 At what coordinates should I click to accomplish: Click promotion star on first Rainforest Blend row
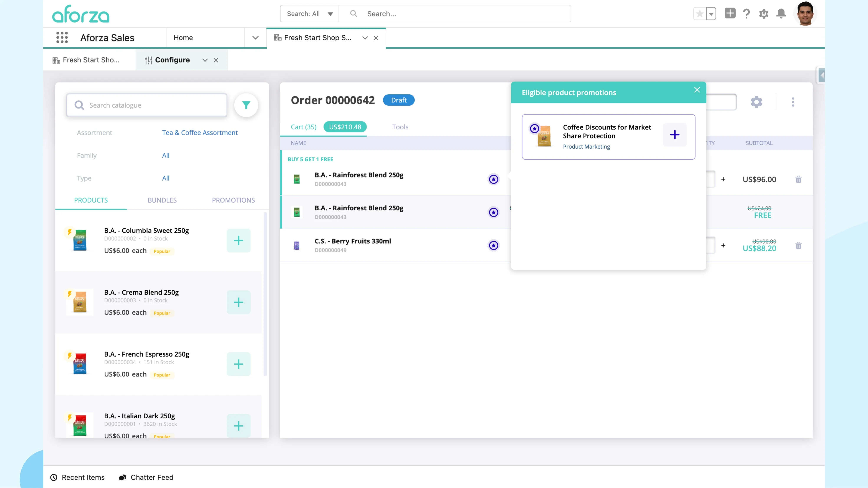click(x=494, y=179)
